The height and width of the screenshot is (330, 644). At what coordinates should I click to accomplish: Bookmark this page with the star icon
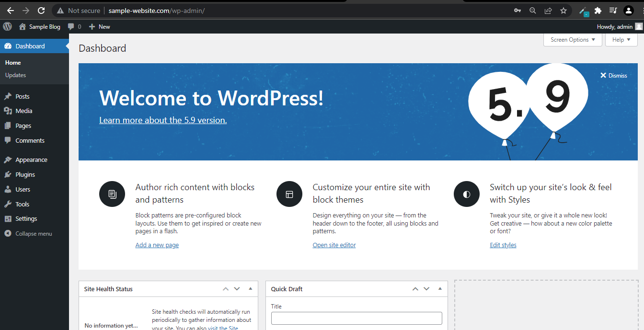[563, 11]
